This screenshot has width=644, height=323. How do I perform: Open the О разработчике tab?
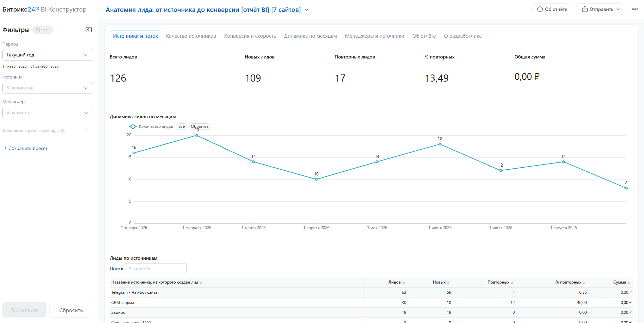[463, 36]
